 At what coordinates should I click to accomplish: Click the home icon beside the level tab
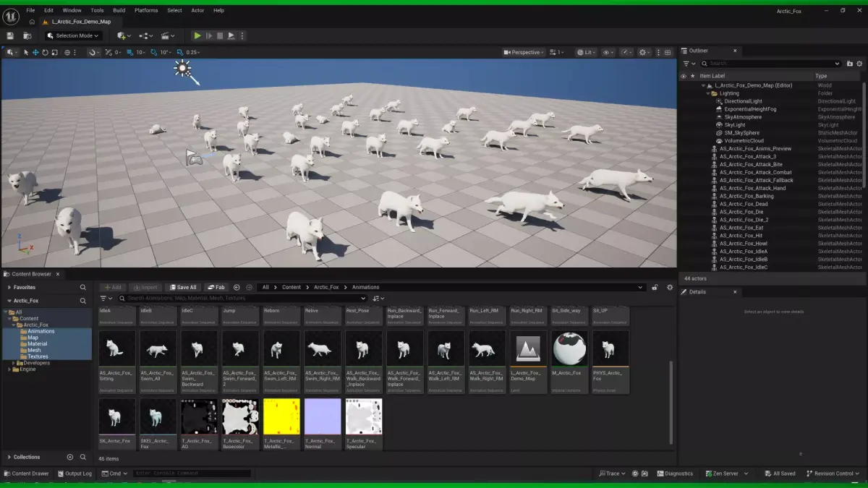tap(32, 22)
